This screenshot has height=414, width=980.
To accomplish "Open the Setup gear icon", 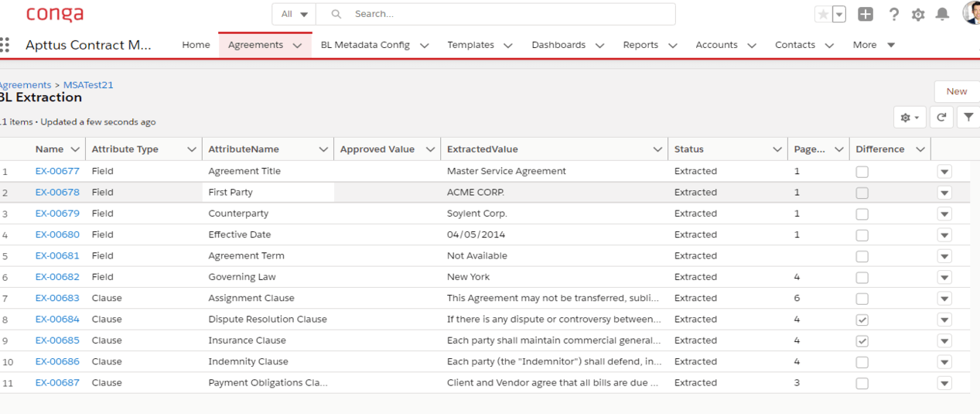I will coord(918,14).
